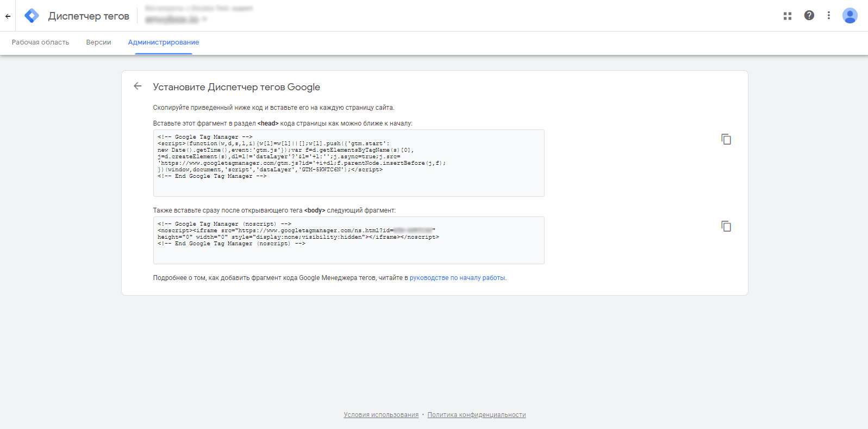Open the Политика конфиденциальности link
The width and height of the screenshot is (868, 429).
(x=476, y=415)
